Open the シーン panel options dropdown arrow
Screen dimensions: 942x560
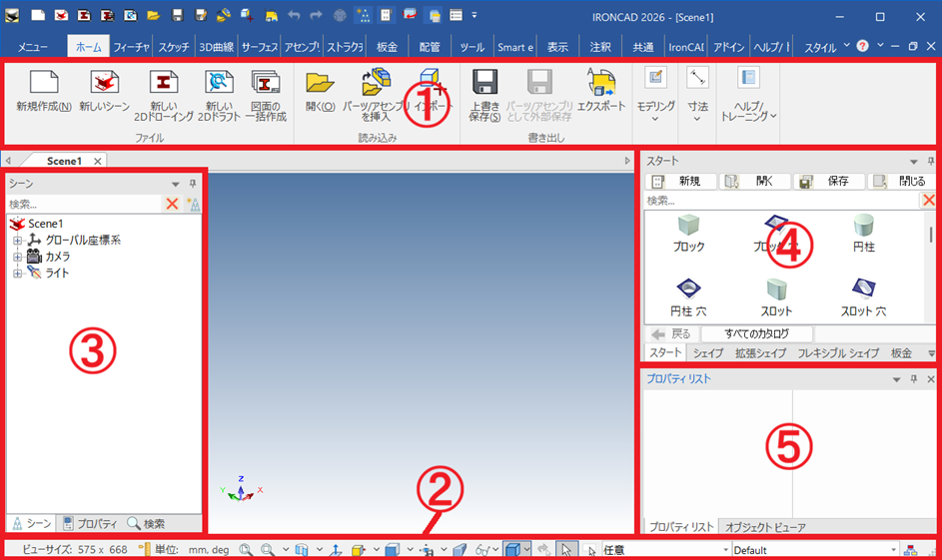(x=176, y=185)
